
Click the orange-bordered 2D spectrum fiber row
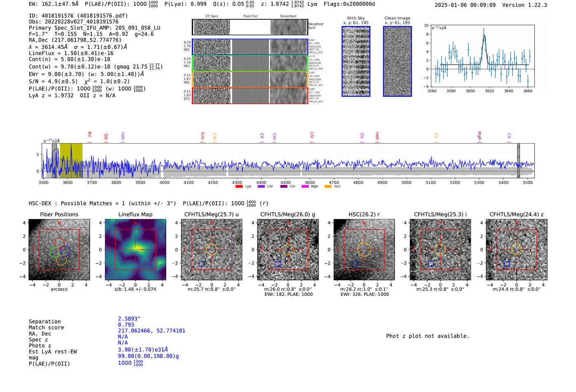click(250, 79)
